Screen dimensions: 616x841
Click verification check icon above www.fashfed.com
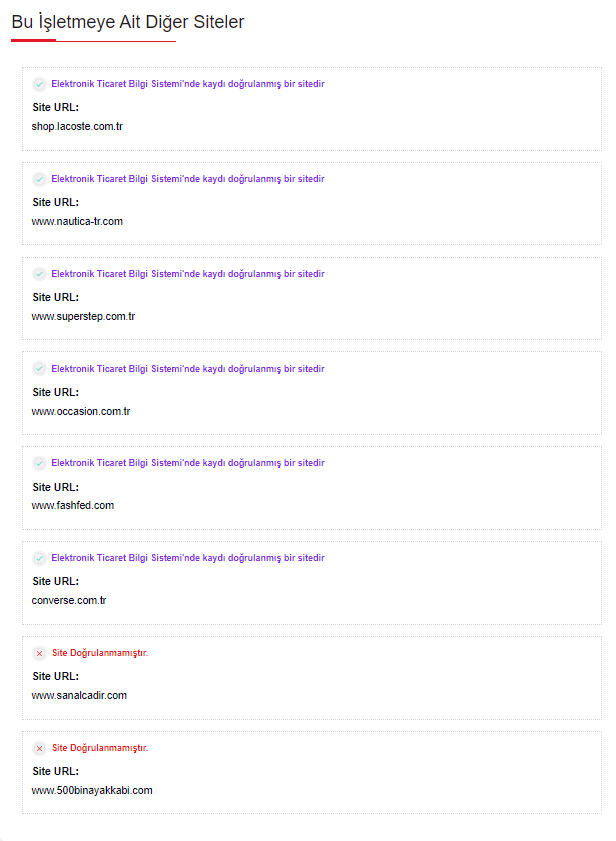39,463
